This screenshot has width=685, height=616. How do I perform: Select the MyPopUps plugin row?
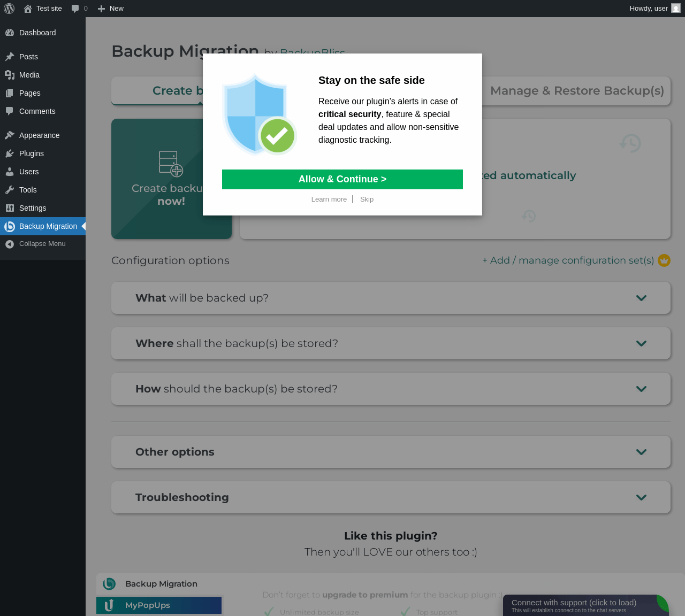coord(159,605)
